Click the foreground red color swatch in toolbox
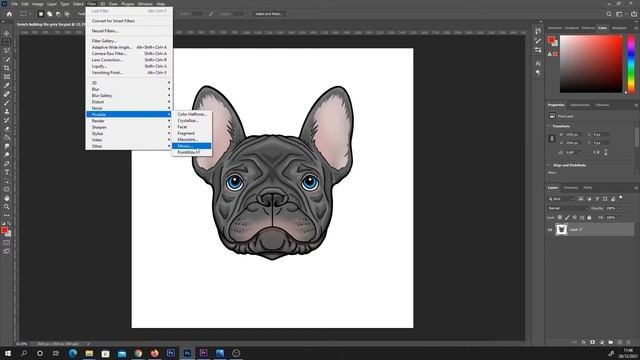Screen dimensions: 640x360 click(x=5, y=231)
